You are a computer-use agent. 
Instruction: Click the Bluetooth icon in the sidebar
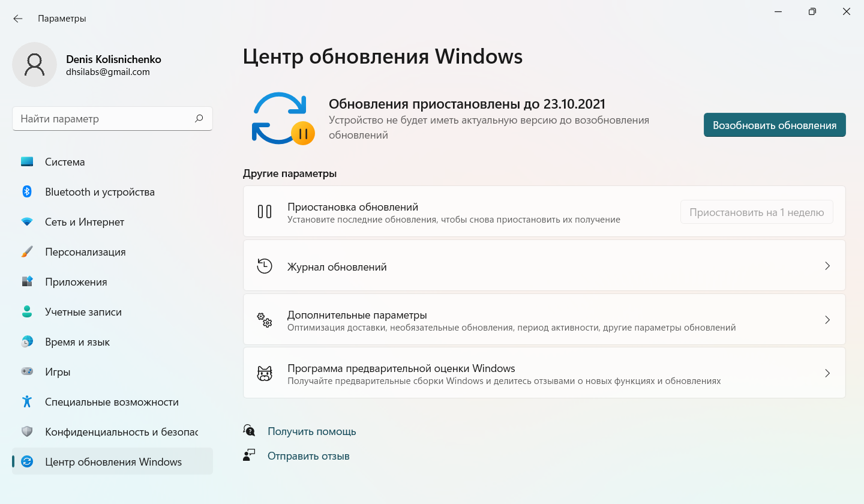pos(27,192)
